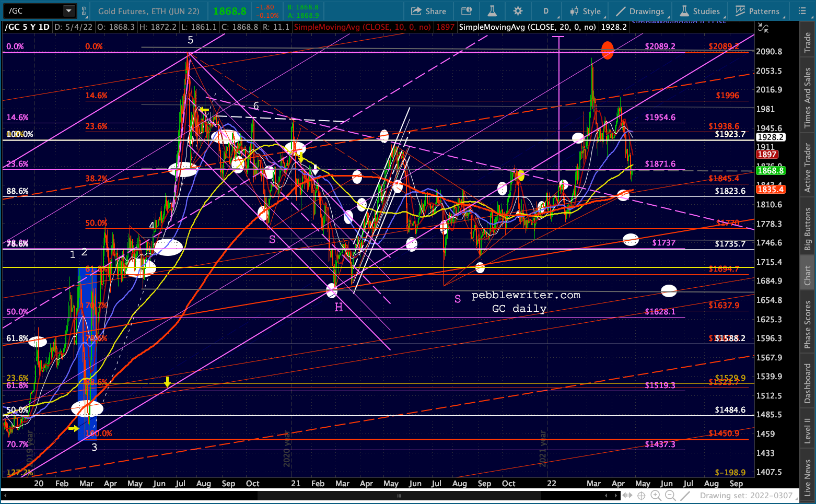Click the /GC 5 Y 1D chart label
816x504 pixels.
(x=28, y=27)
